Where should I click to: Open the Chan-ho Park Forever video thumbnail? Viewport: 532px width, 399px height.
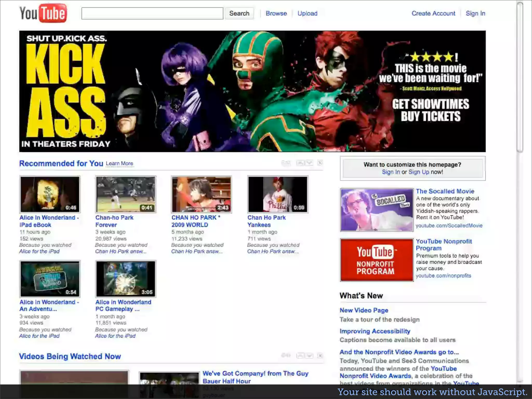coord(126,194)
